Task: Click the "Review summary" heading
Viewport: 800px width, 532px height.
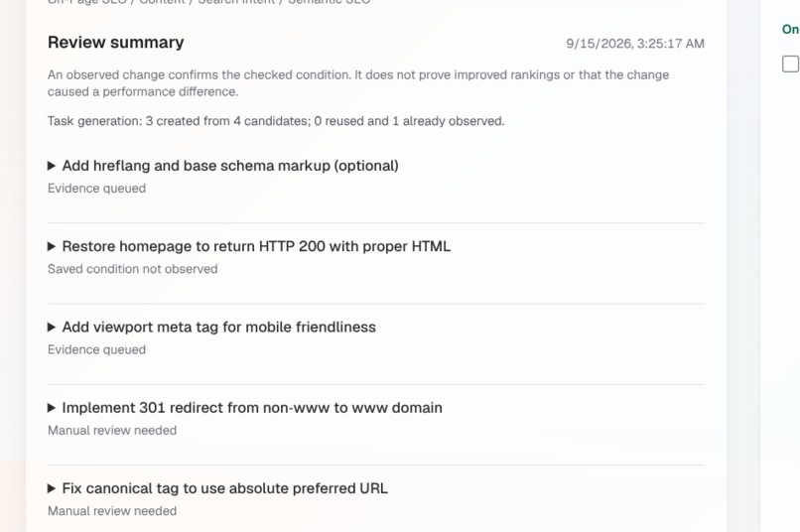Action: pos(116,43)
